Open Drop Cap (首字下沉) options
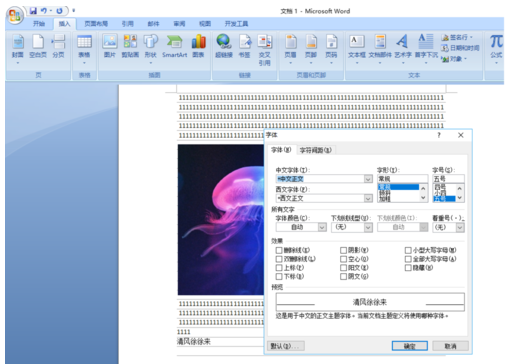This screenshot has width=515, height=364. point(426,49)
